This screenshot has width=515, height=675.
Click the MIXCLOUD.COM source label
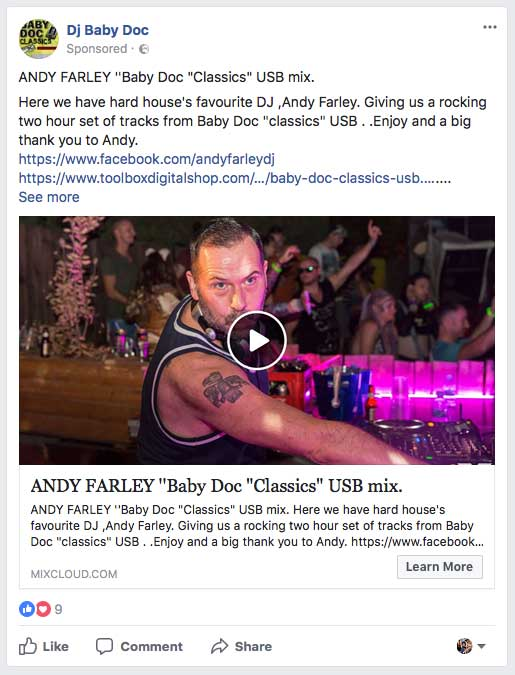pos(74,574)
